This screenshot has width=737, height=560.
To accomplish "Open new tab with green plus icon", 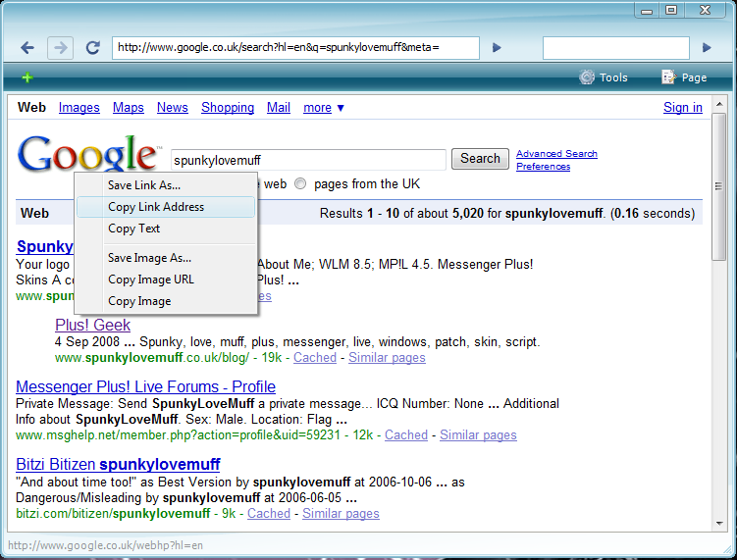I will pos(27,77).
